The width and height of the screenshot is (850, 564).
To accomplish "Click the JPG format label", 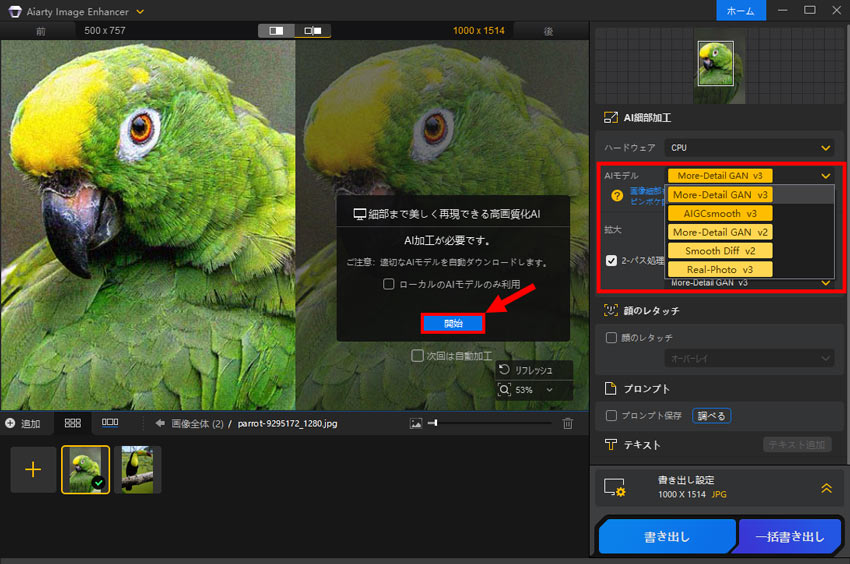I will click(719, 495).
